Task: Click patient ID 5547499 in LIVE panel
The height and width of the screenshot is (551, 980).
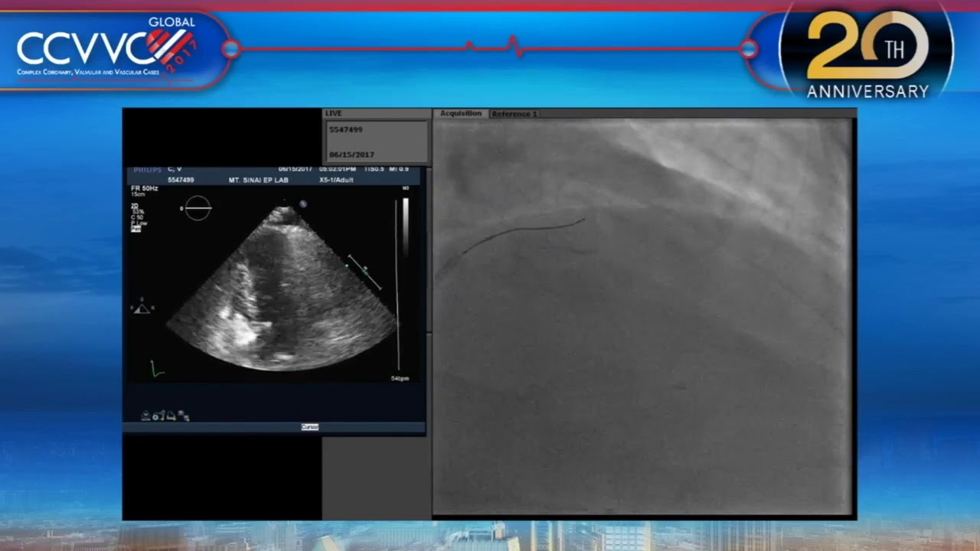Action: (345, 130)
